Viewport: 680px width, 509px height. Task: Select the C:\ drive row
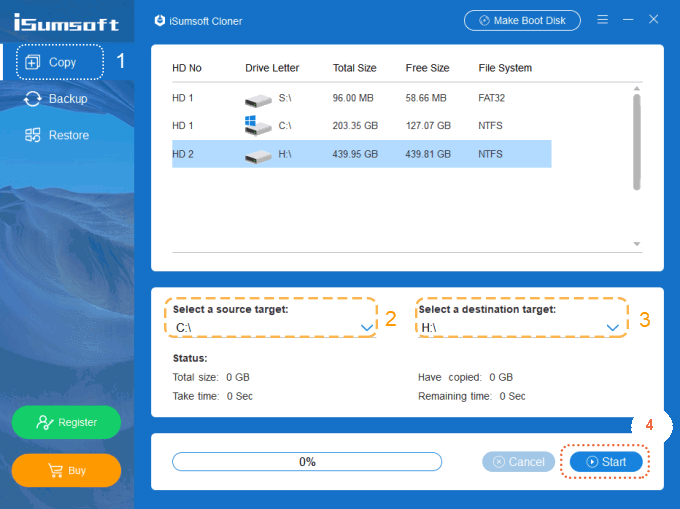[362, 126]
